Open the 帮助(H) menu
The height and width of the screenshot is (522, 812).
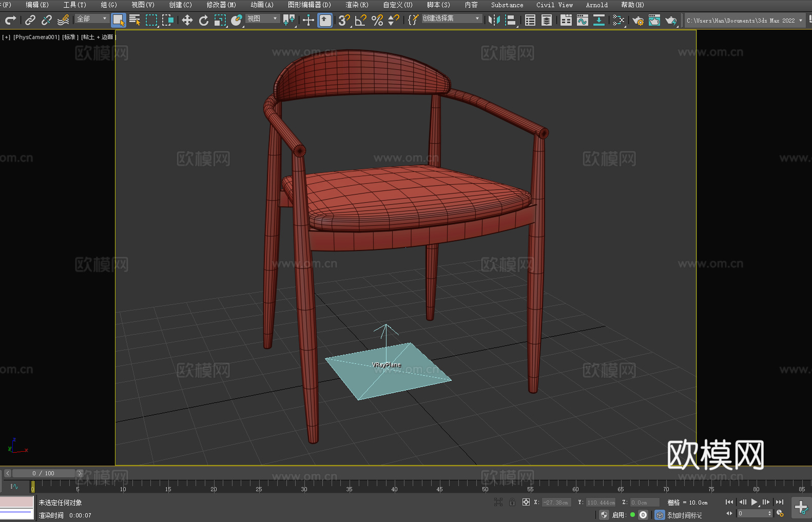click(632, 5)
